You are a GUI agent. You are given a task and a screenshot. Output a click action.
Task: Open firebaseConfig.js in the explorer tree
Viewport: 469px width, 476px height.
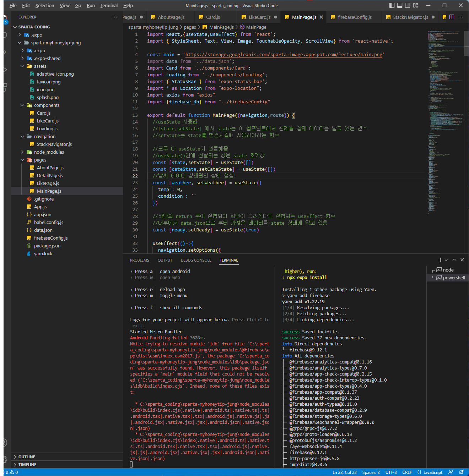pos(51,238)
